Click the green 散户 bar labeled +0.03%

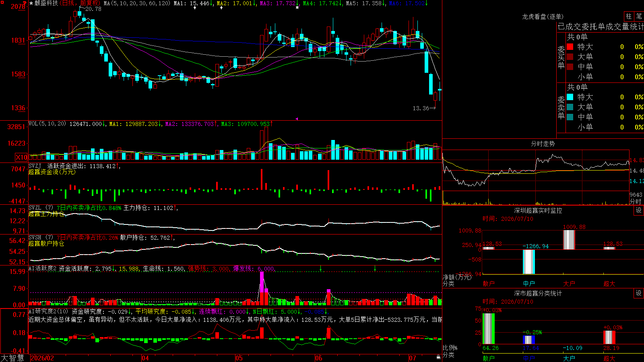coord(489,329)
